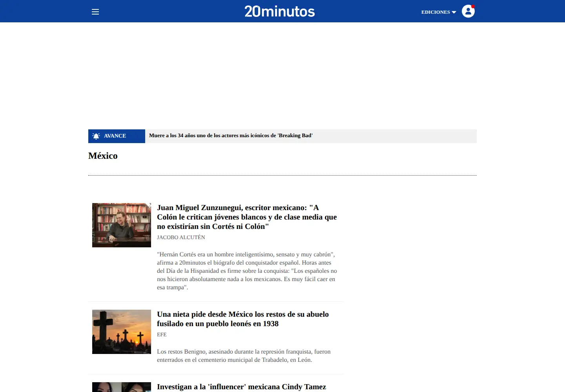
Task: Click the AVANCE alert bell icon
Action: tap(96, 136)
